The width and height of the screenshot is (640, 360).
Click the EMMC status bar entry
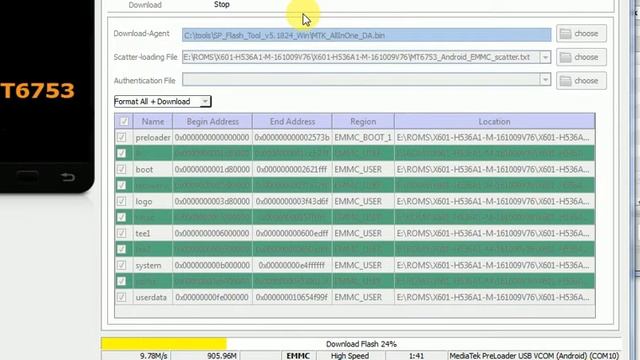point(298,356)
